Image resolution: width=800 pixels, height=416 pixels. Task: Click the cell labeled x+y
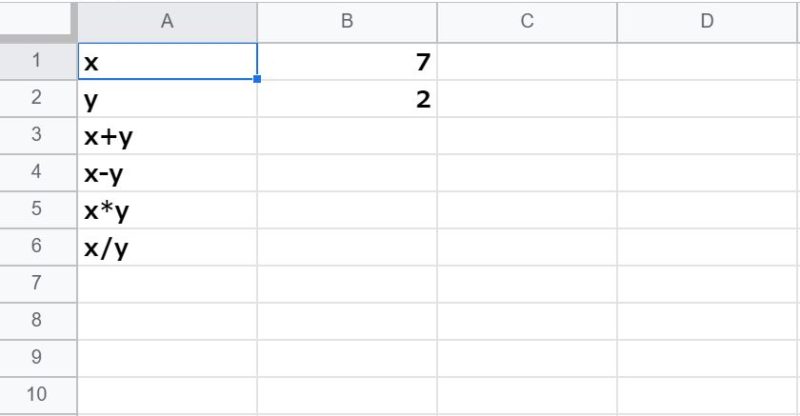point(167,137)
